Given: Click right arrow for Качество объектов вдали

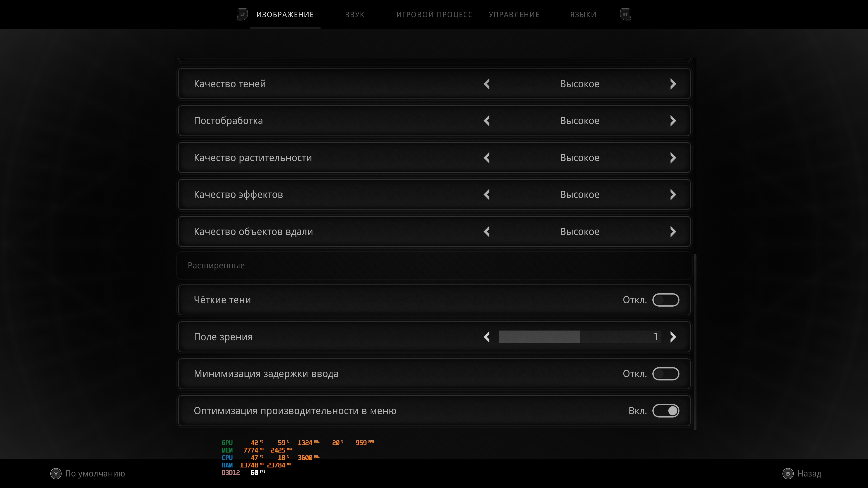Looking at the screenshot, I should tap(673, 232).
